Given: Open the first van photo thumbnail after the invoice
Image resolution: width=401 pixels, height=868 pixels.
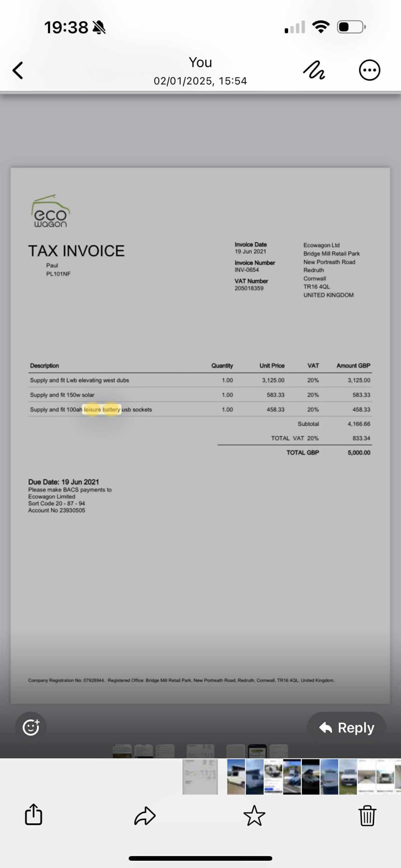Looking at the screenshot, I should coord(236,776).
